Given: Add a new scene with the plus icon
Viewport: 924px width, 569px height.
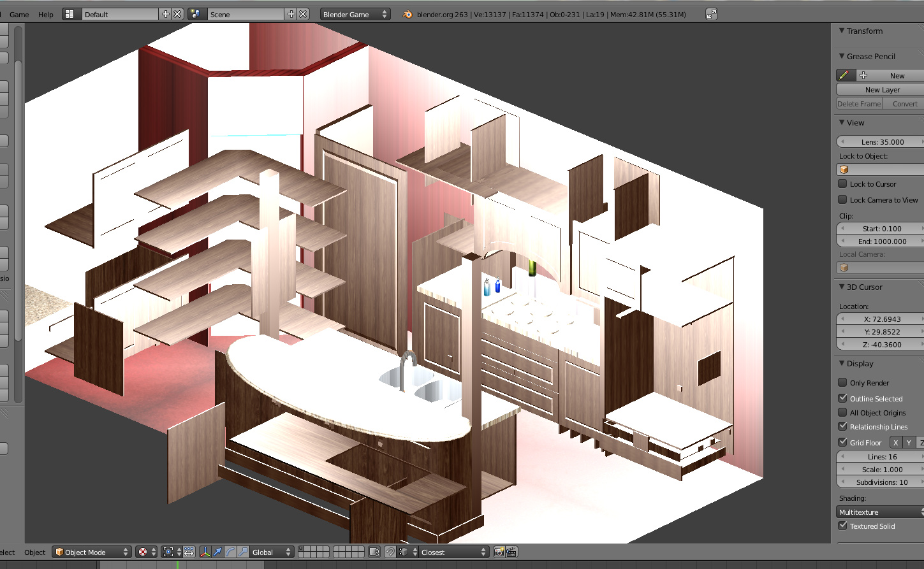Looking at the screenshot, I should (x=291, y=14).
